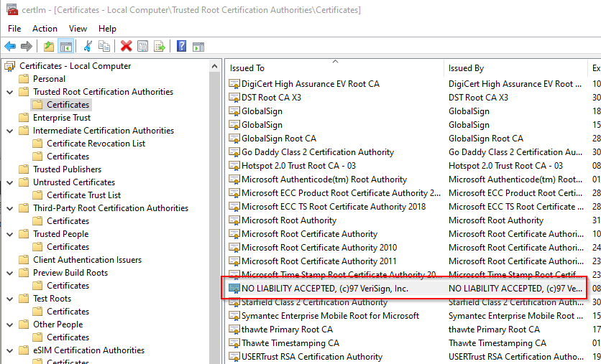
Task: Click the folder icon next to Personal
Action: coord(24,79)
